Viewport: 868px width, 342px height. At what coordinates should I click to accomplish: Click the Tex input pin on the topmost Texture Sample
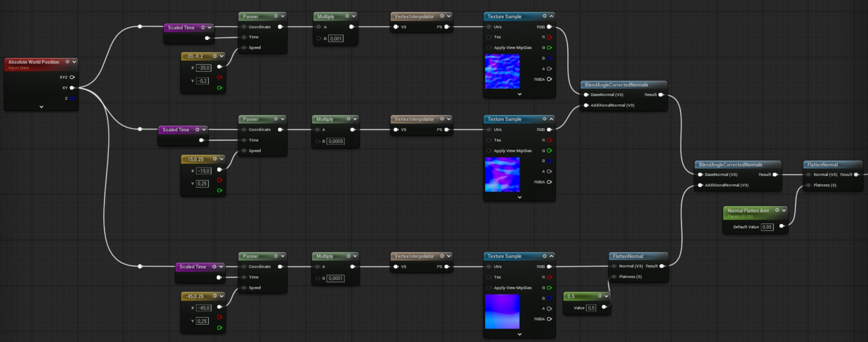point(489,37)
